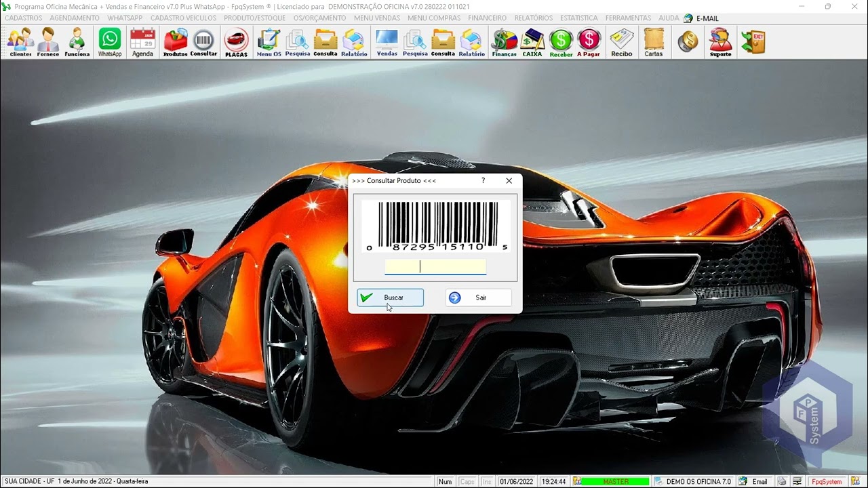Open the ESTATISTICA menu
The image size is (868, 488).
coord(579,18)
